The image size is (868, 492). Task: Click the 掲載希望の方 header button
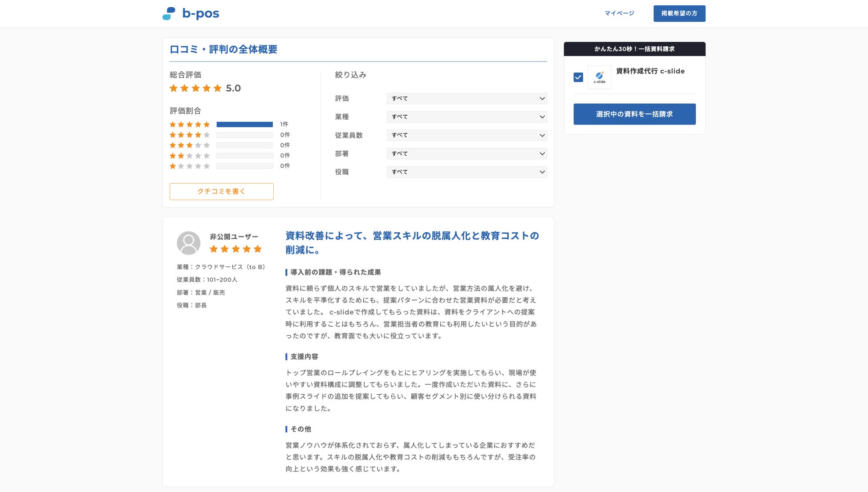pyautogui.click(x=679, y=13)
